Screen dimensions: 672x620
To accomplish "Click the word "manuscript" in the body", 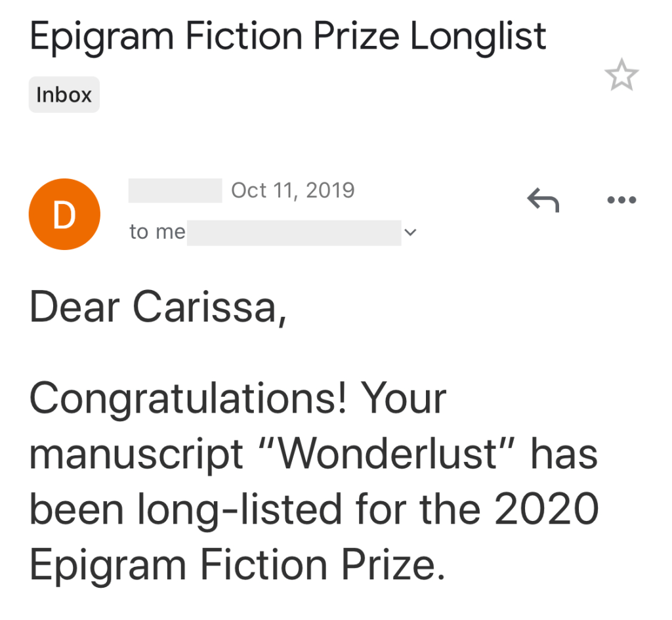I will (x=136, y=455).
